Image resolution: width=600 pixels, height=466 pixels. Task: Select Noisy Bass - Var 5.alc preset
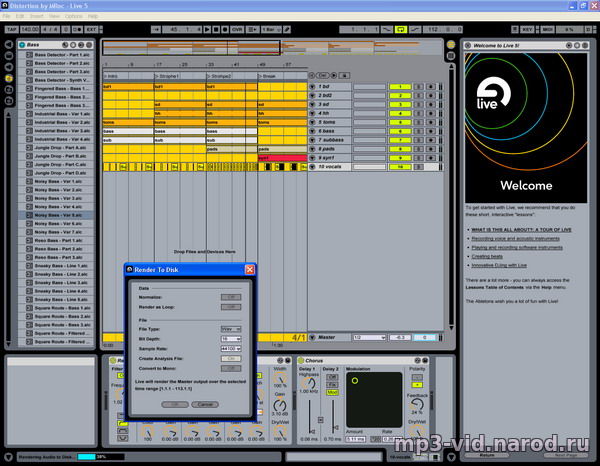(x=58, y=215)
